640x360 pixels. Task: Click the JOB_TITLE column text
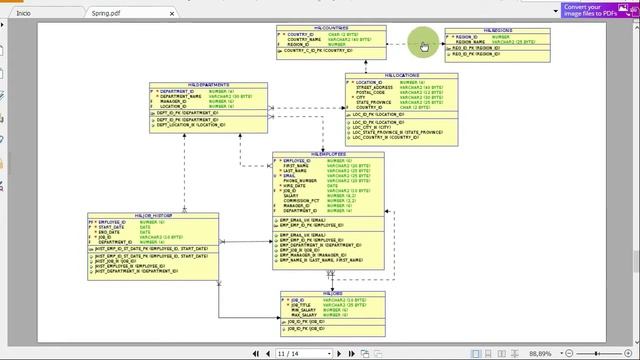(301, 305)
